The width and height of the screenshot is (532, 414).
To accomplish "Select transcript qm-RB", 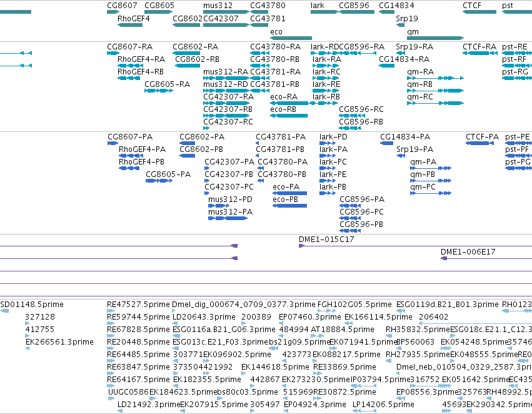I will pyautogui.click(x=435, y=91).
